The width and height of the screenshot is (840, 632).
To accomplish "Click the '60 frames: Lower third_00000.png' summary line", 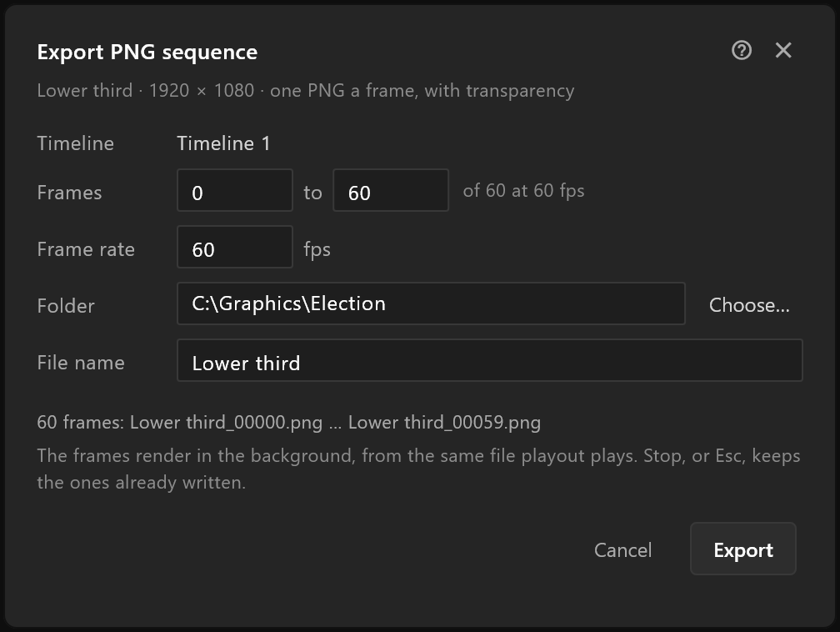I will tap(288, 423).
